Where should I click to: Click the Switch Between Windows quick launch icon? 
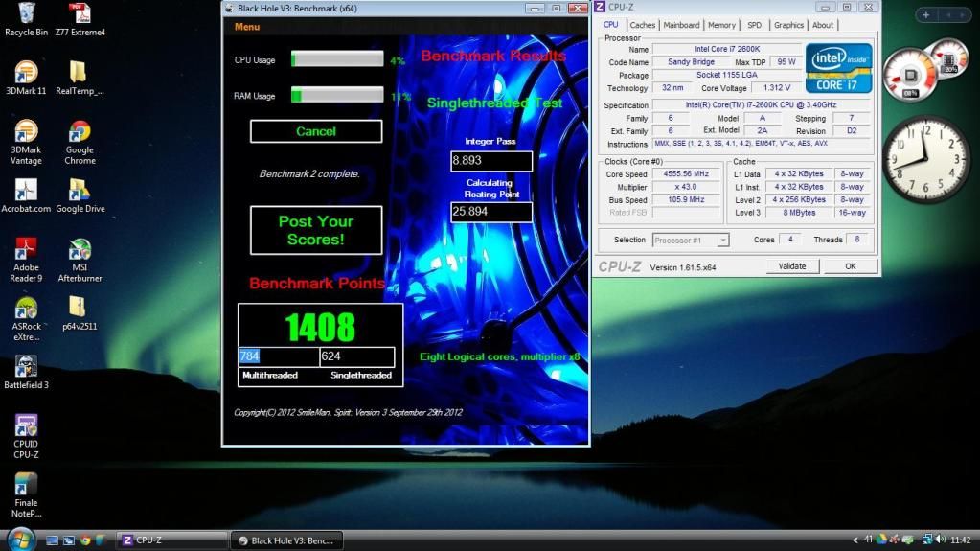tap(69, 540)
